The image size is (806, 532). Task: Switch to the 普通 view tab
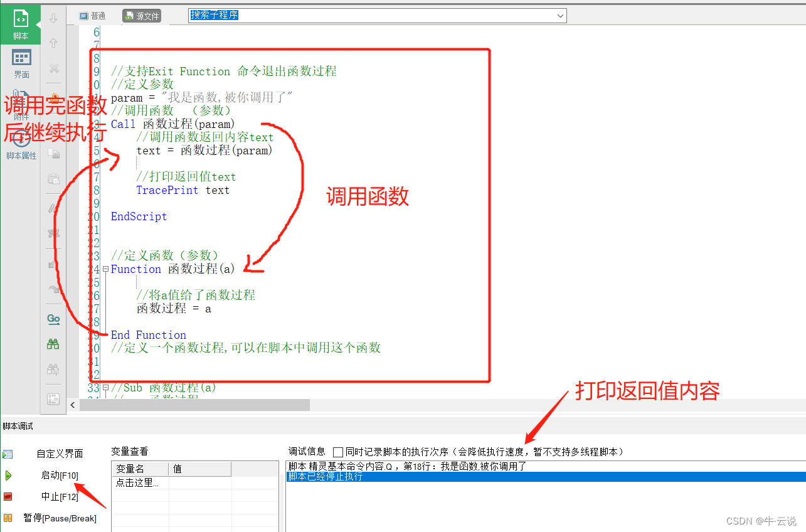pos(93,16)
